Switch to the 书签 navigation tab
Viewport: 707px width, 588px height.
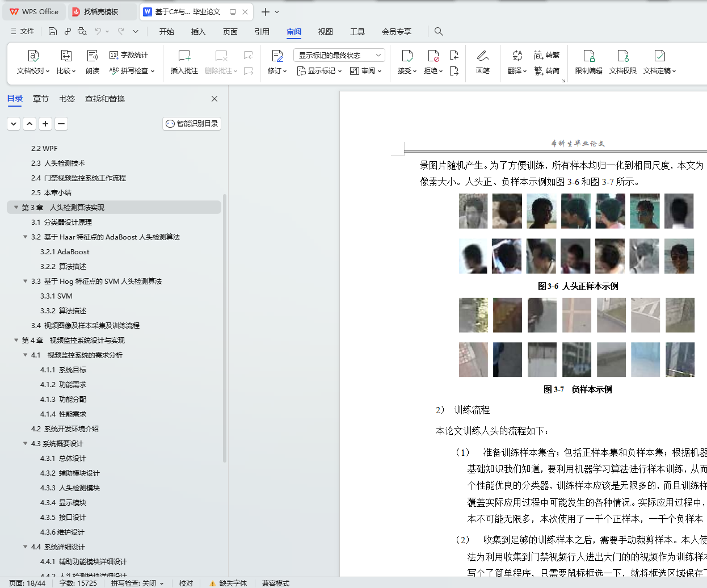(x=67, y=99)
